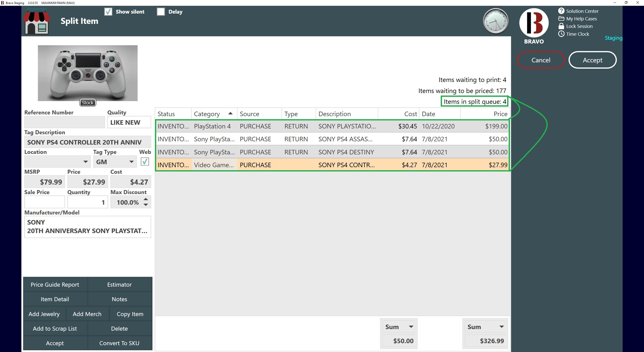Sort by the Source column header
This screenshot has height=352, width=644.
click(259, 114)
